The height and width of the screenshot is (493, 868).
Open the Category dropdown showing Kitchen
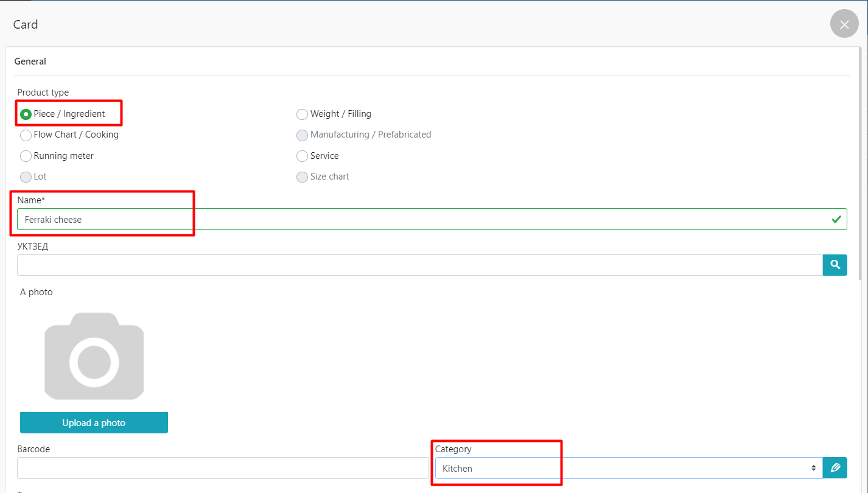tap(628, 468)
